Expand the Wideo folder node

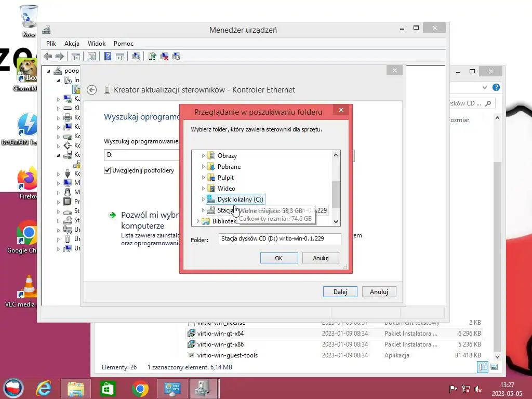[203, 188]
